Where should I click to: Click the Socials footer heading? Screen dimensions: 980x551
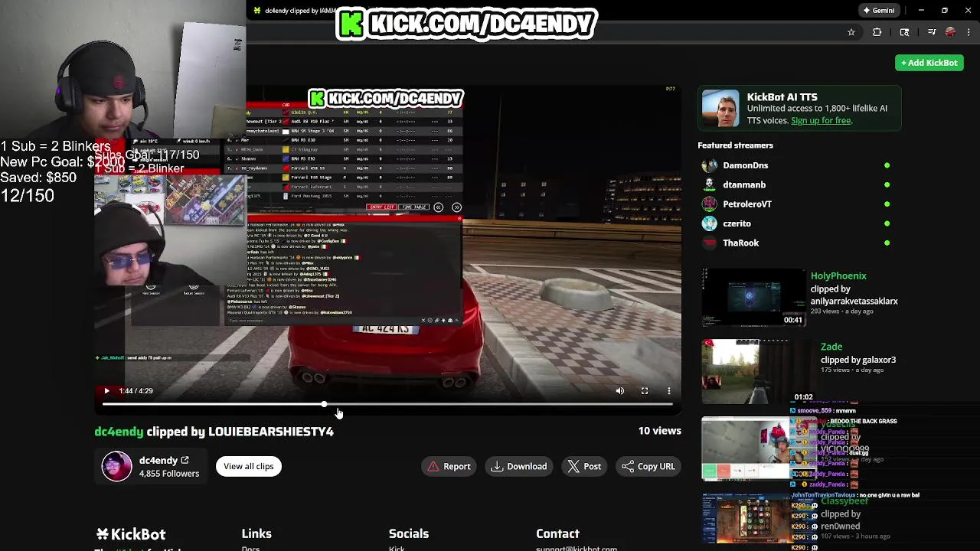click(x=409, y=533)
